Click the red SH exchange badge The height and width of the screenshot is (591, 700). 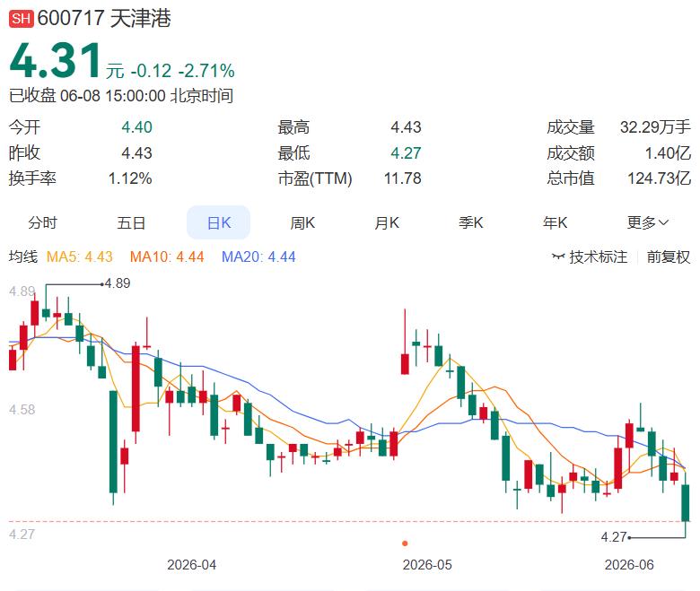click(x=21, y=18)
